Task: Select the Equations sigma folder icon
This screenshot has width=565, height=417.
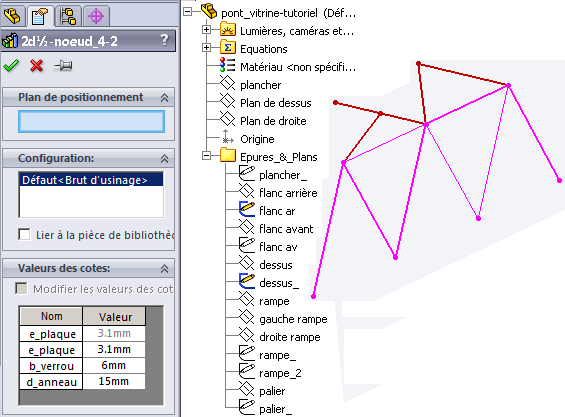Action: 228,48
